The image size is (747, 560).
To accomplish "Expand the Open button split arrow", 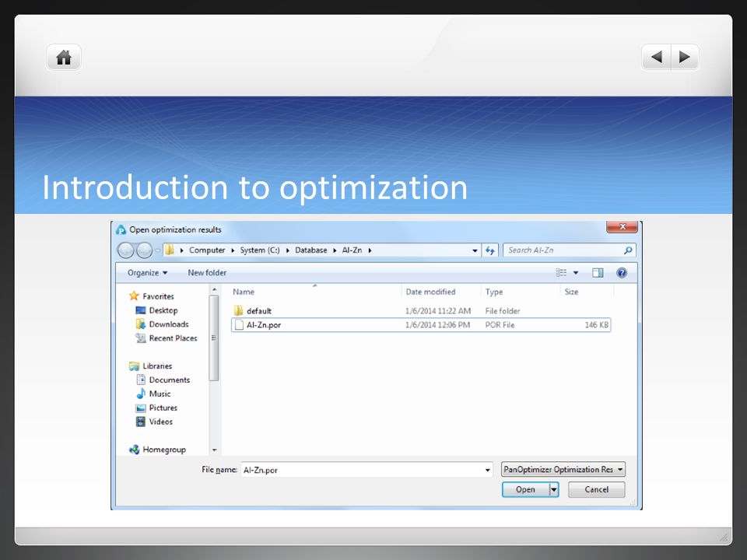I will click(x=553, y=489).
